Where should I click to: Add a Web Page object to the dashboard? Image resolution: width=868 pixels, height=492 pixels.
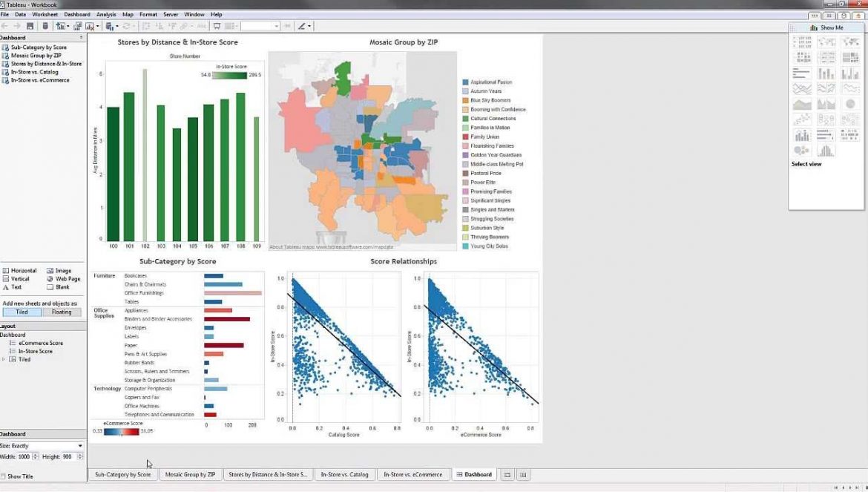click(68, 279)
